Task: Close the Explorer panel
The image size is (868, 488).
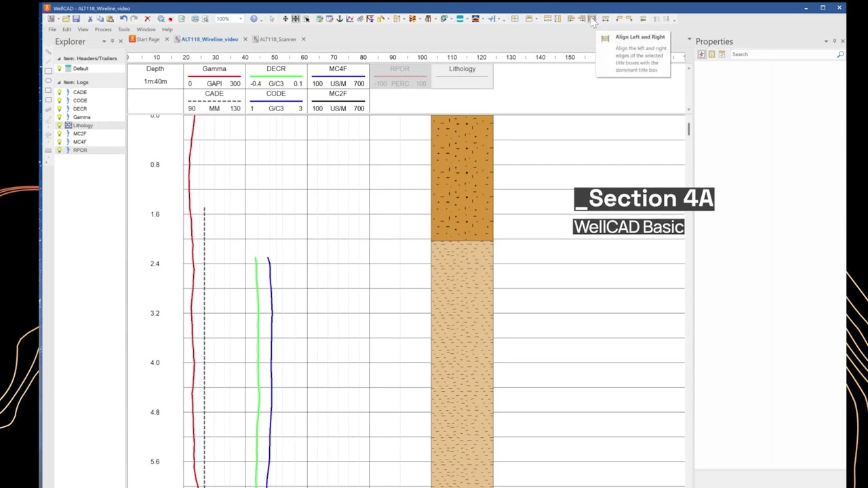Action: (x=121, y=41)
